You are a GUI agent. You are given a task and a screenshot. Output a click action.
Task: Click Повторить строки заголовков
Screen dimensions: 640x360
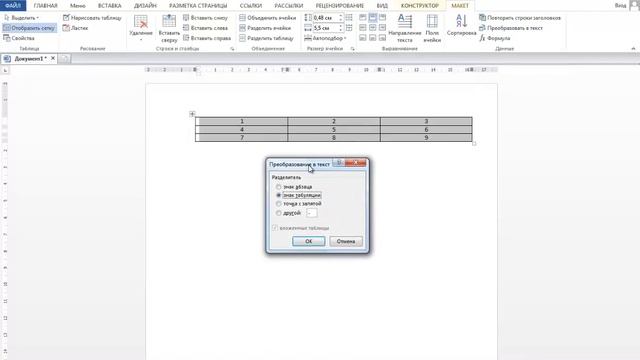520,18
